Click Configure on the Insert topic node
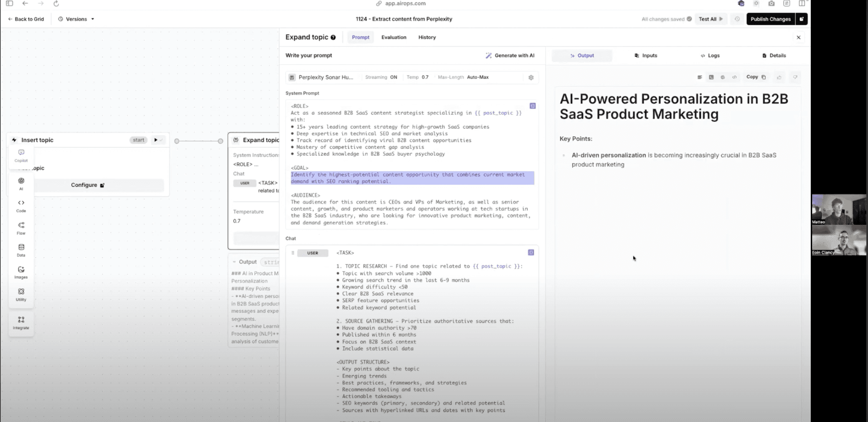The width and height of the screenshot is (868, 422). click(x=87, y=185)
